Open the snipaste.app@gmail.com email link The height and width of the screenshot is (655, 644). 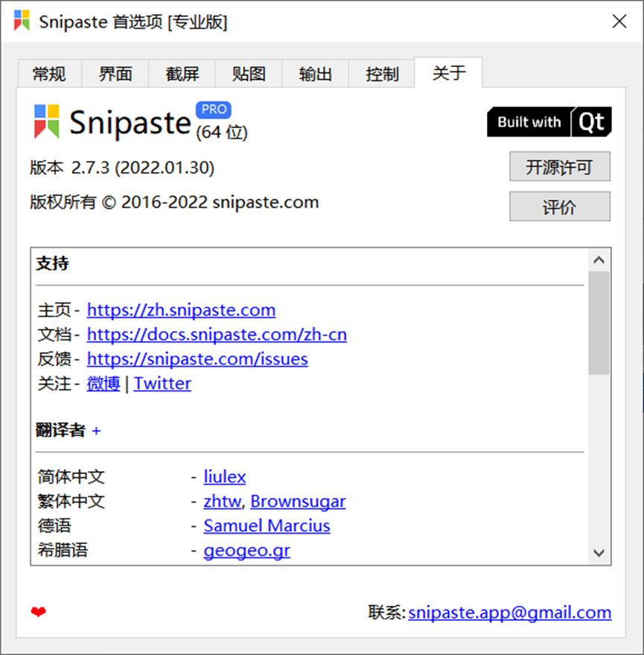[509, 612]
